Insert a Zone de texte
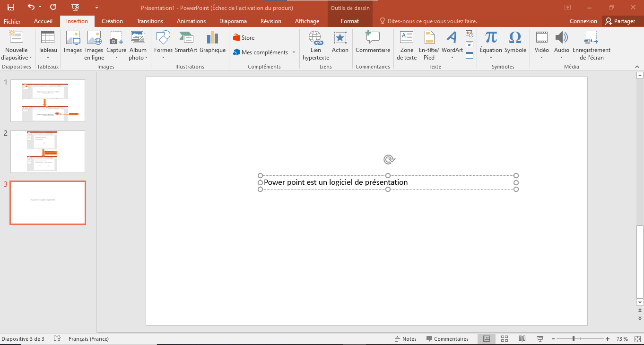This screenshot has height=345, width=644. click(407, 45)
